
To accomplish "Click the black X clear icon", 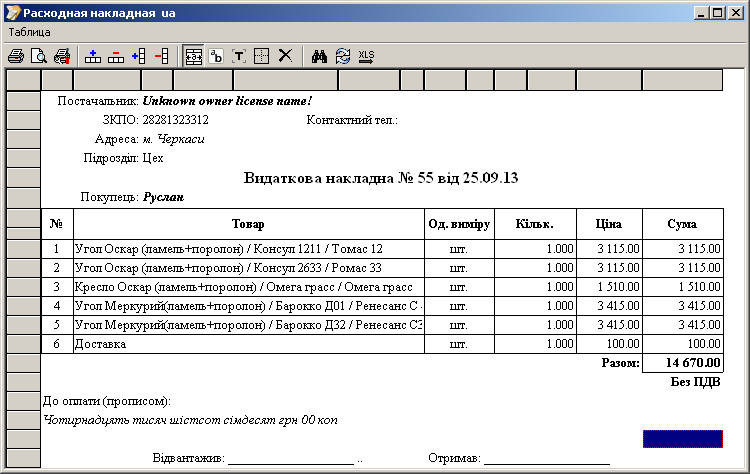I will click(285, 55).
